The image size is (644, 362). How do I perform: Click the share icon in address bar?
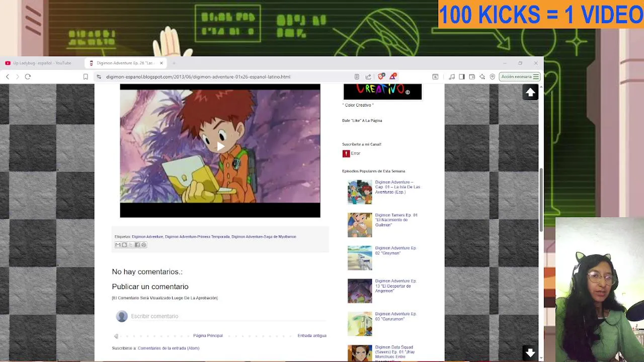pyautogui.click(x=368, y=76)
